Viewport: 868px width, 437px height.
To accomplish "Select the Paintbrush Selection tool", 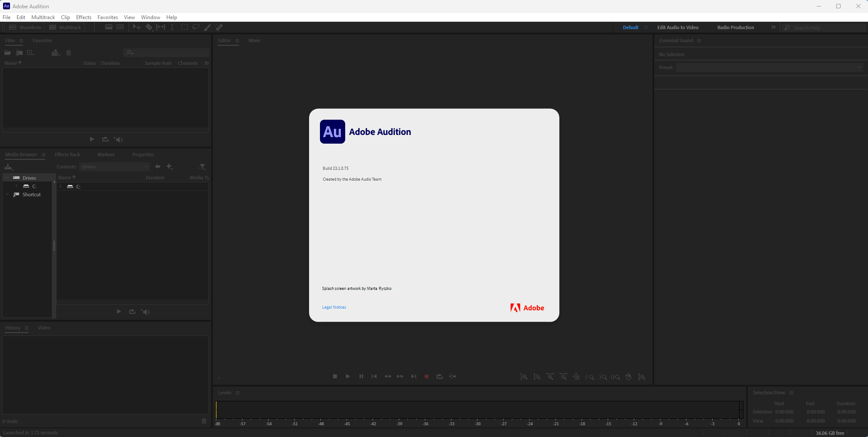I will coord(208,27).
